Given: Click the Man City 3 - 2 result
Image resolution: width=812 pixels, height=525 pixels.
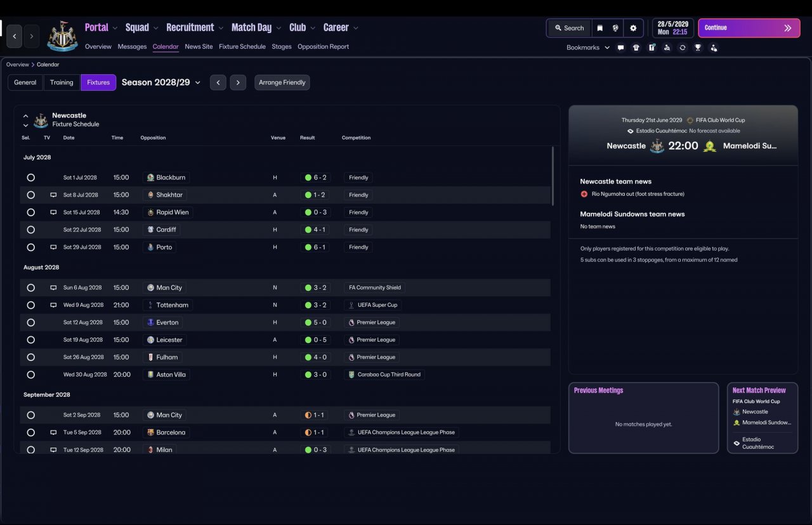Looking at the screenshot, I should (x=315, y=288).
